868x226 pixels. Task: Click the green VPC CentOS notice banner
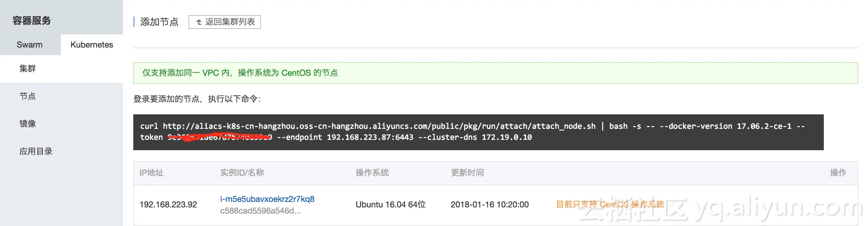(x=495, y=73)
